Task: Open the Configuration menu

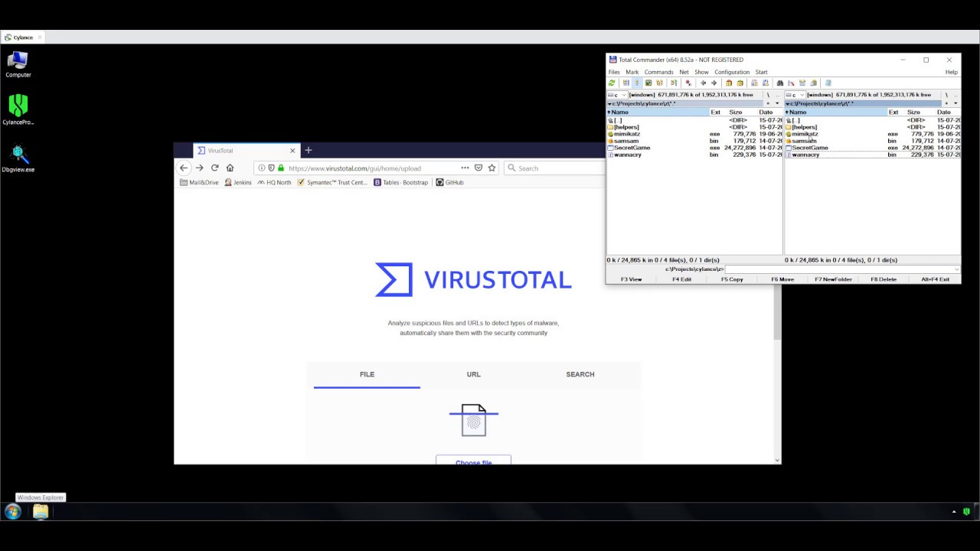Action: (x=732, y=72)
